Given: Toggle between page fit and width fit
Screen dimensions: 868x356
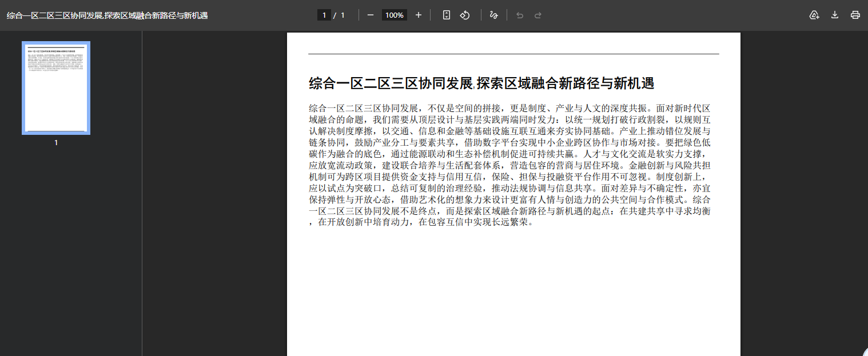Looking at the screenshot, I should [446, 15].
